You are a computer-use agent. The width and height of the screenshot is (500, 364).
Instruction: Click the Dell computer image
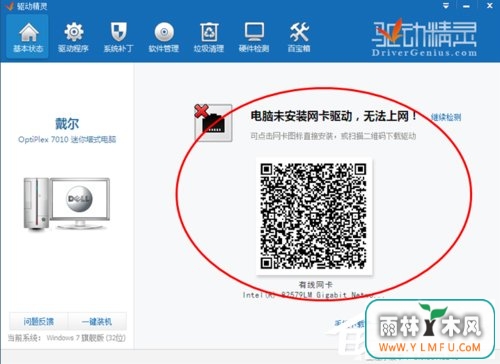pyautogui.click(x=67, y=204)
